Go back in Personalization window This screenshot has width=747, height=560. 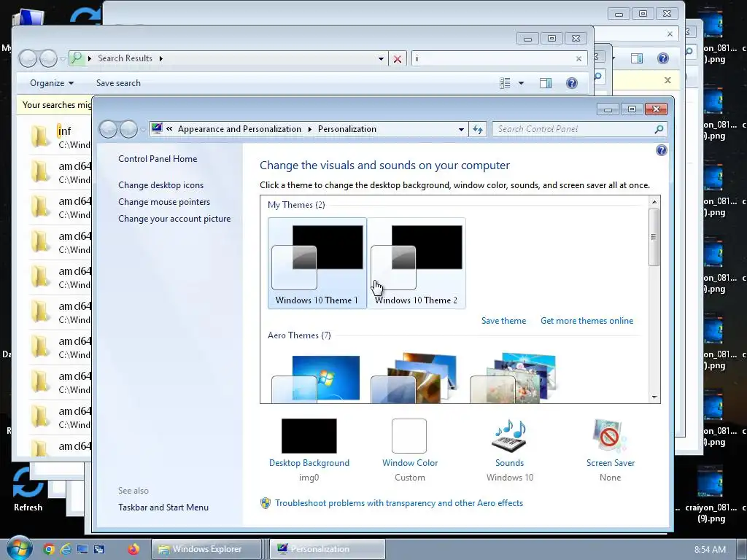pos(108,129)
